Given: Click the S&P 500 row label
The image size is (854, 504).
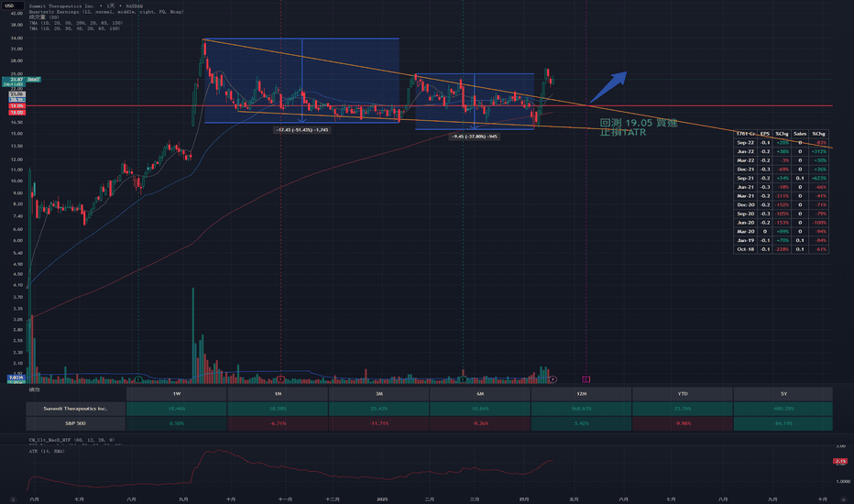Looking at the screenshot, I should coord(76,423).
